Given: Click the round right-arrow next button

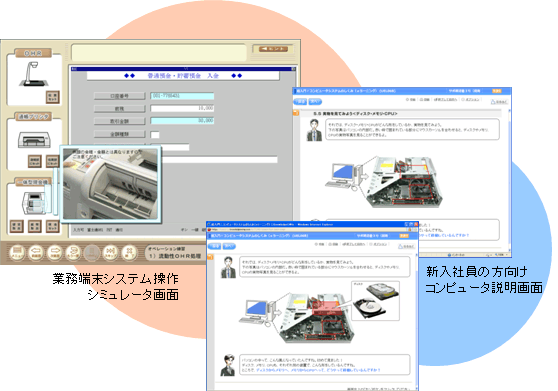Looking at the screenshot, I should (54, 253).
